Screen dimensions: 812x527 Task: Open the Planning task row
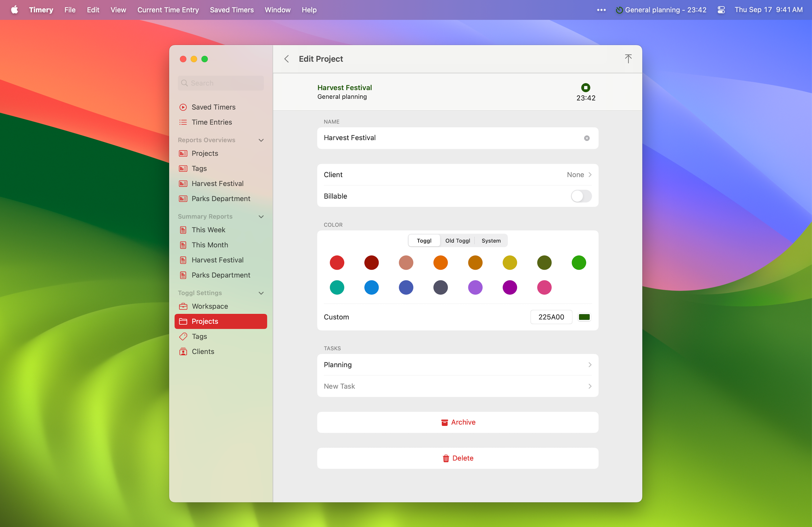(458, 364)
